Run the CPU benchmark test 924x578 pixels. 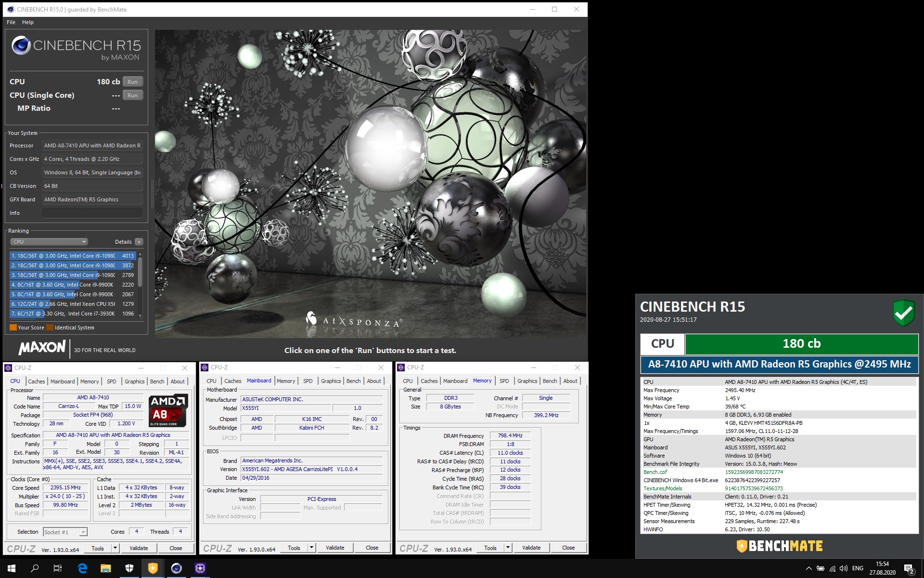pyautogui.click(x=132, y=82)
